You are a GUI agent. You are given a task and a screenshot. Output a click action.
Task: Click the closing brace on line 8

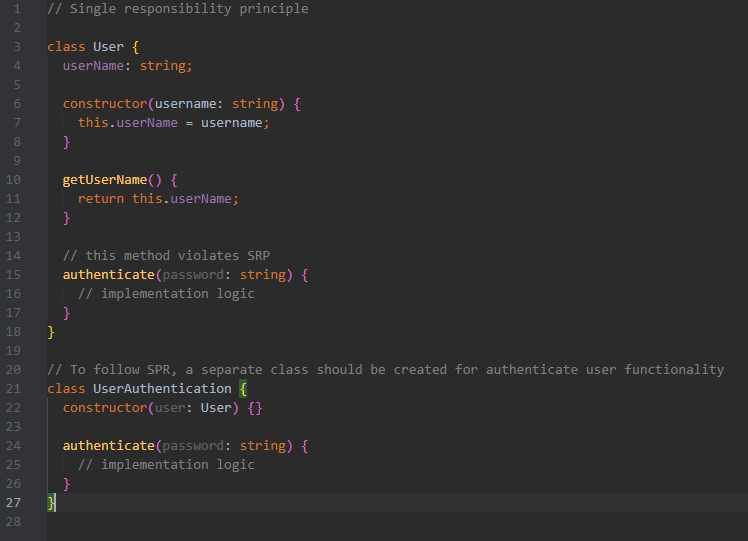(66, 142)
